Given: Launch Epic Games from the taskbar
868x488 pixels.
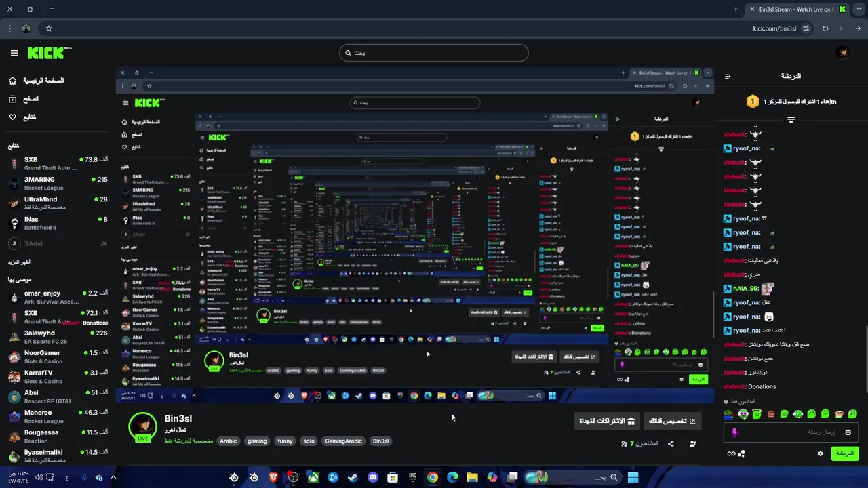Looking at the screenshot, I should click(x=412, y=477).
